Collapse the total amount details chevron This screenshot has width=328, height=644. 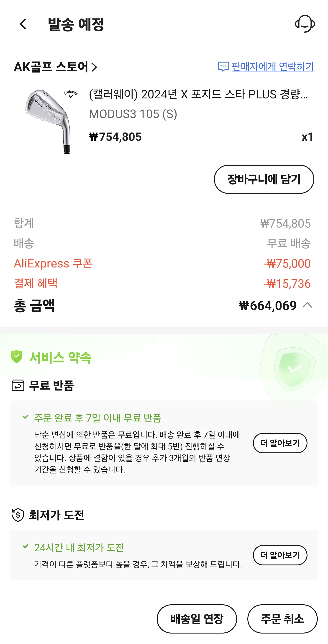[x=307, y=305]
